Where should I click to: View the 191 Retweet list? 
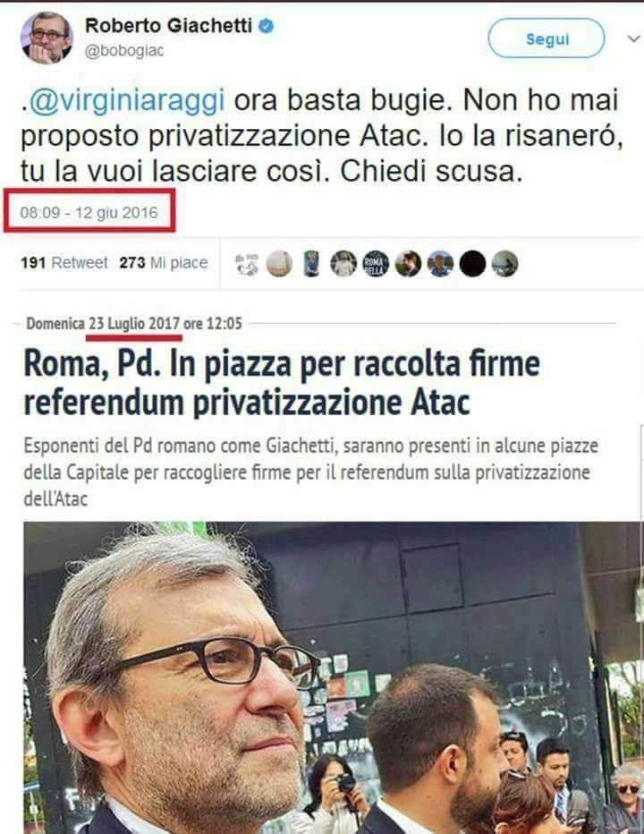(x=64, y=263)
